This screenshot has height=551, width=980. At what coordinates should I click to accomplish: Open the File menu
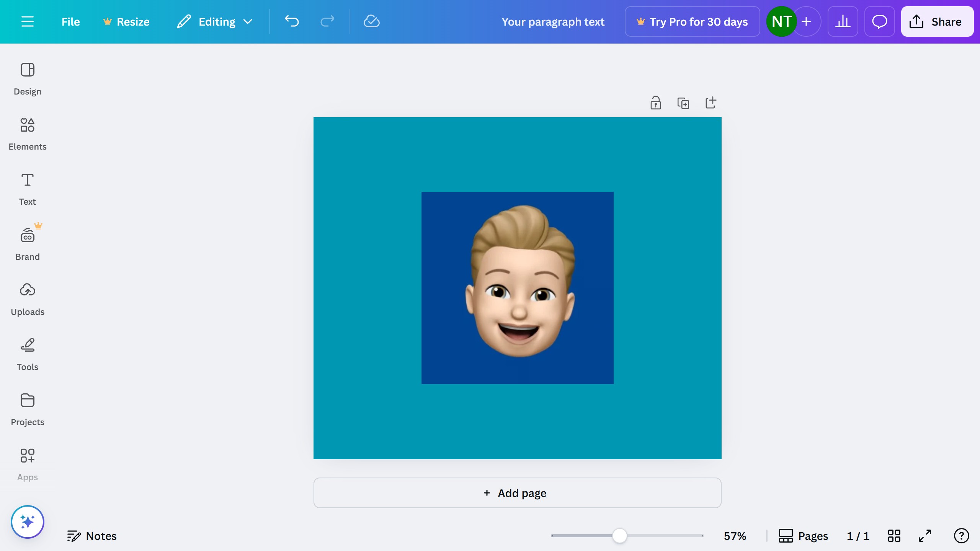click(70, 21)
